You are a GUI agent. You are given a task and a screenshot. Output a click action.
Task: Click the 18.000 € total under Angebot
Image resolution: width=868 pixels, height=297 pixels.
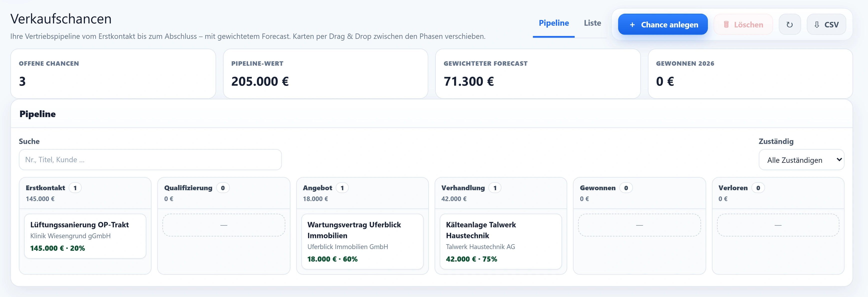(315, 199)
